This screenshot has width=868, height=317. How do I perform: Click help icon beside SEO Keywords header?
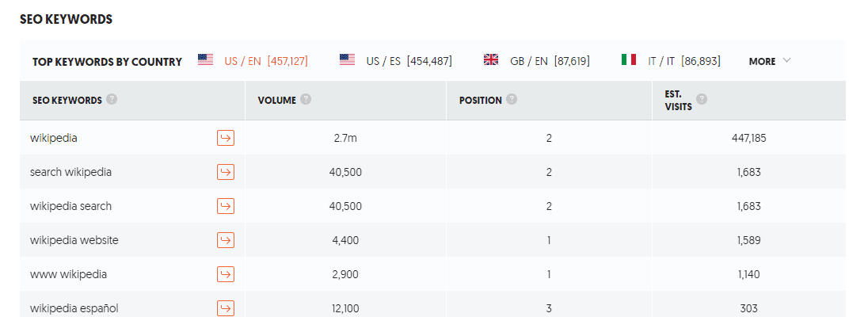point(112,100)
